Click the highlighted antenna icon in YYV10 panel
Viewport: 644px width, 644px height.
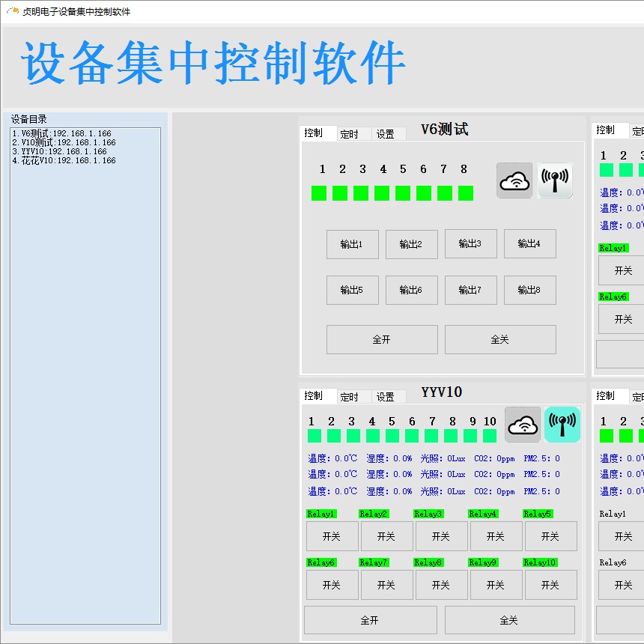pos(562,425)
